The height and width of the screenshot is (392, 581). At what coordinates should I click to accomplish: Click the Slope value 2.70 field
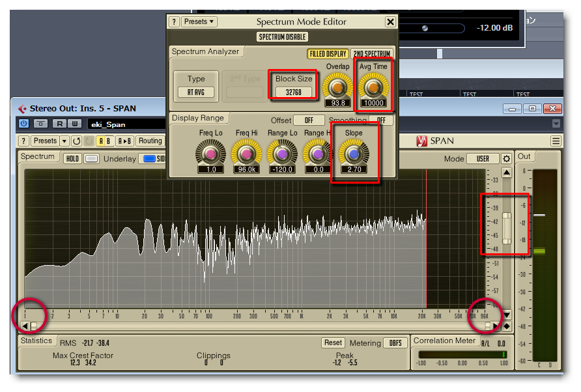[354, 169]
